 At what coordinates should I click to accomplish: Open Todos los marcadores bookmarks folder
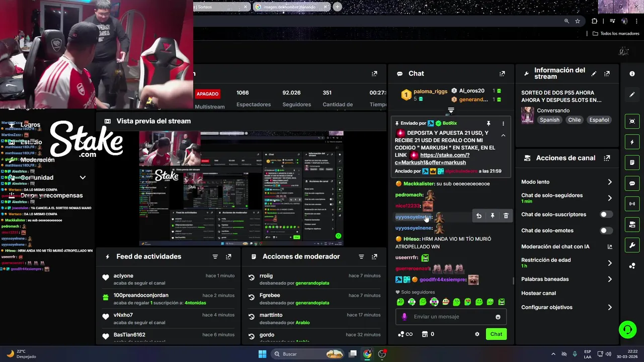[616, 34]
